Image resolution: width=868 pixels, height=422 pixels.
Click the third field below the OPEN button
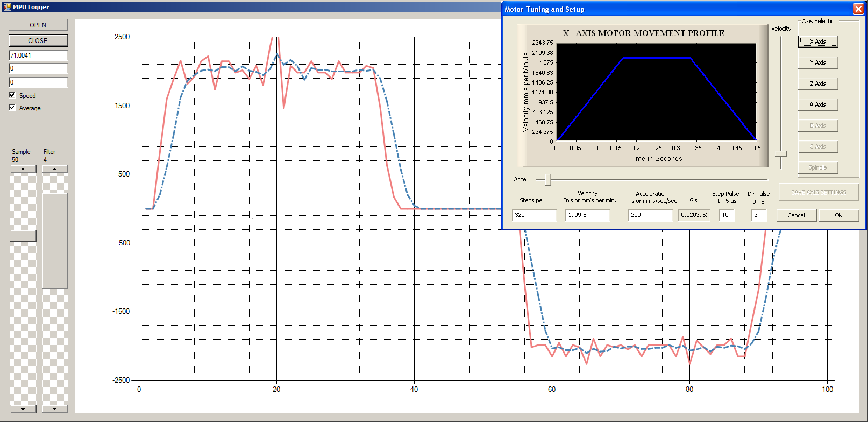point(38,82)
